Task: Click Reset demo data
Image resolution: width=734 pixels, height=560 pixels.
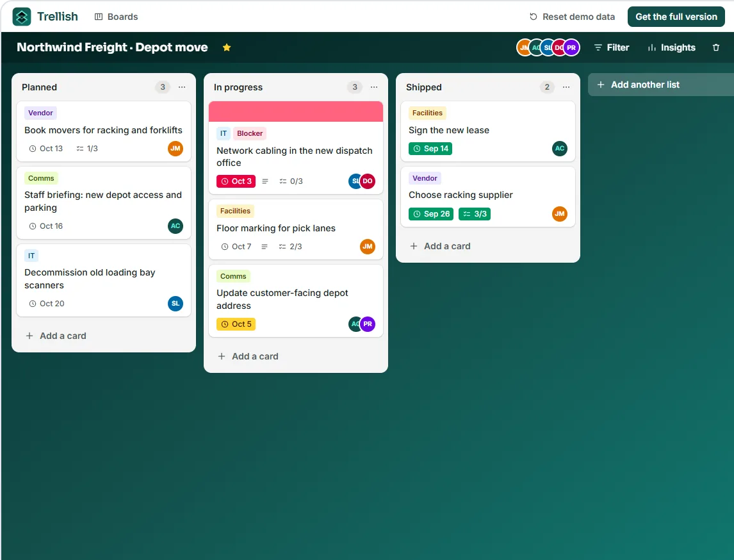Action: point(572,17)
